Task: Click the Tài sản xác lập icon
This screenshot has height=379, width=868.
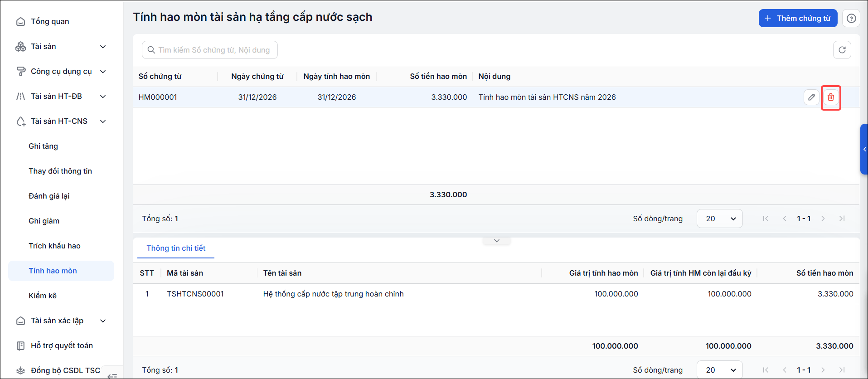Action: [20, 321]
